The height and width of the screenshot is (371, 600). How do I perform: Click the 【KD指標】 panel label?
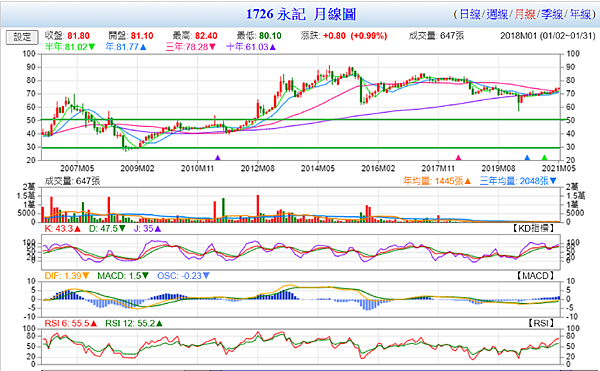533,229
